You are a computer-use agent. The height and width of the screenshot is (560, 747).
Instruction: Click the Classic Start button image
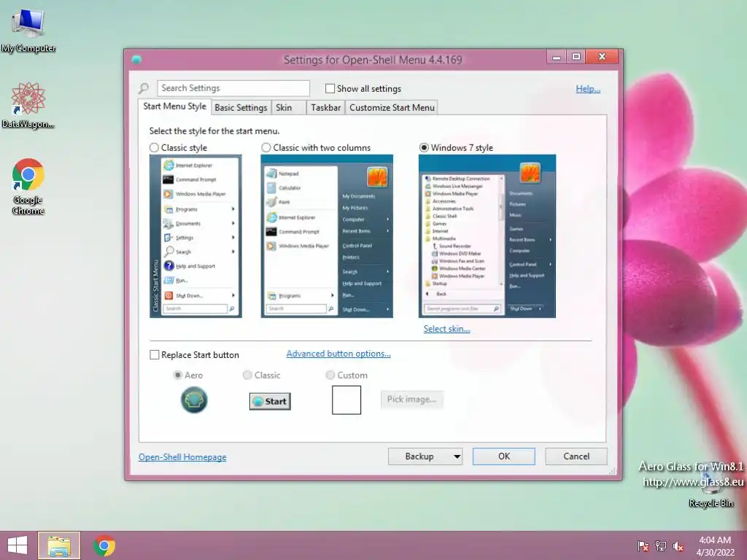pos(270,402)
